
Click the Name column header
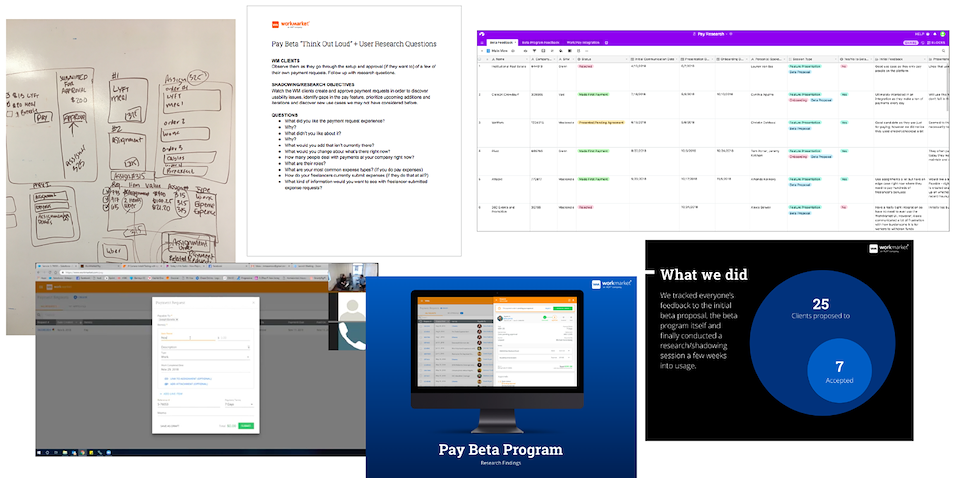509,59
